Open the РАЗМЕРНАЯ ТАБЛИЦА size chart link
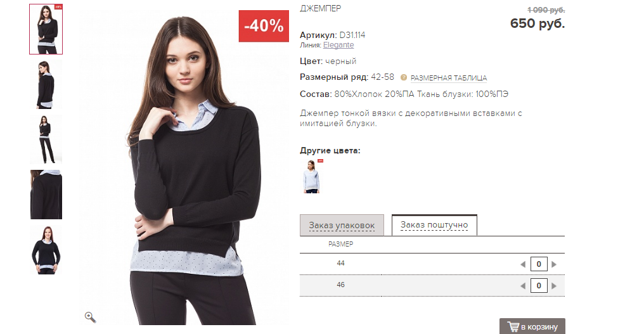This screenshot has width=644, height=334. point(449,78)
